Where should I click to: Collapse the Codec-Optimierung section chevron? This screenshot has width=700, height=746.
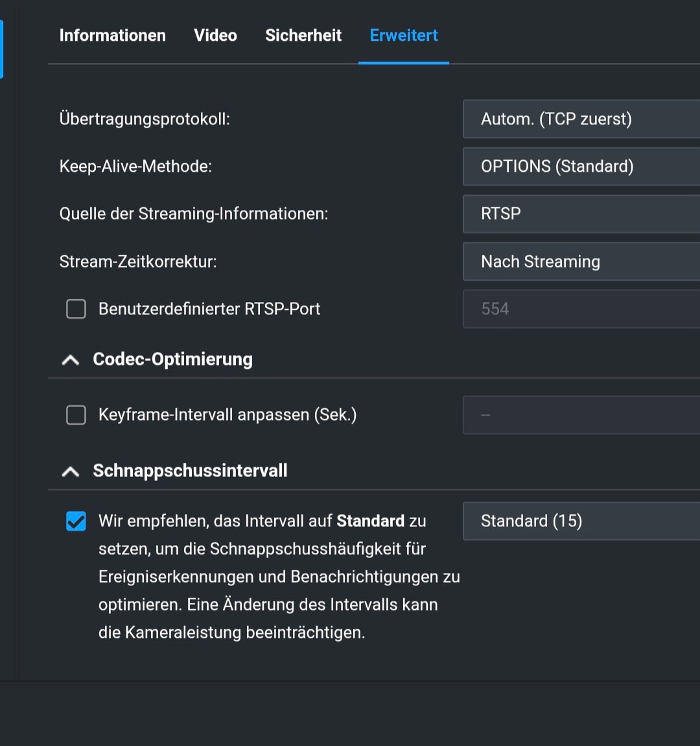click(x=71, y=360)
